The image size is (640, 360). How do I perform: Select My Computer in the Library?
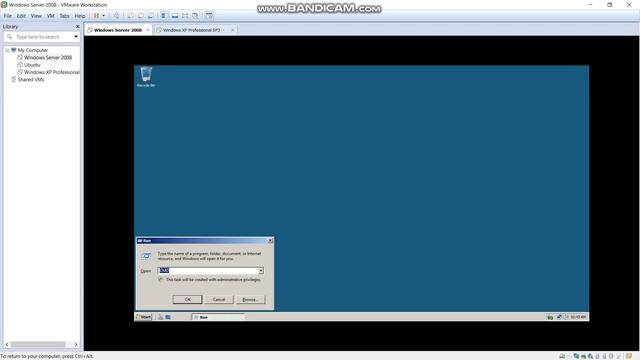pos(33,50)
